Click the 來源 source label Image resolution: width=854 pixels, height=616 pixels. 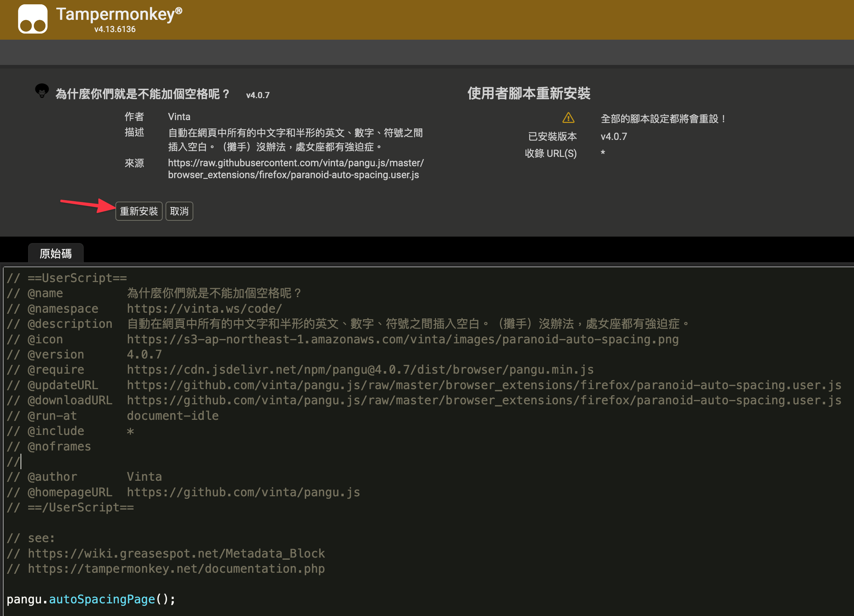(135, 163)
